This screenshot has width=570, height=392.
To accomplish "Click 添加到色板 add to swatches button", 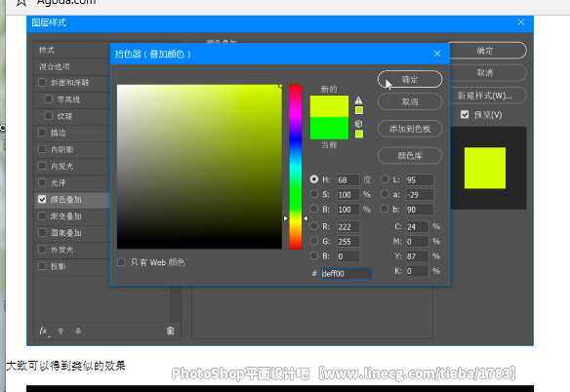I will (410, 129).
